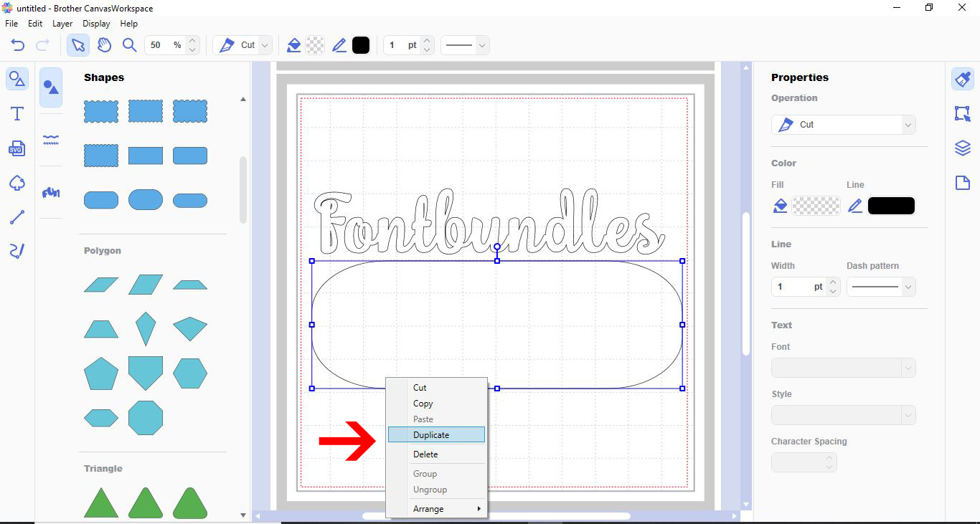Open basic shapes category icon
Viewport: 980px width, 524px height.
pyautogui.click(x=51, y=87)
